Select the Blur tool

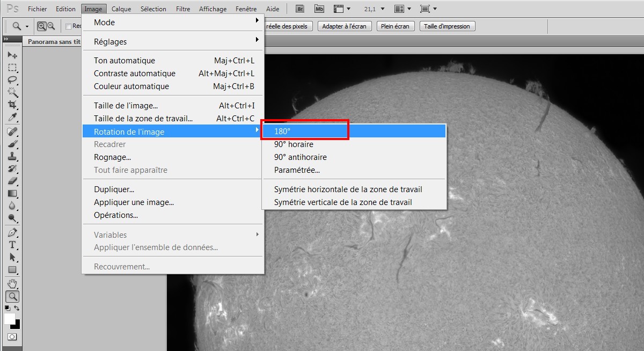(x=12, y=206)
